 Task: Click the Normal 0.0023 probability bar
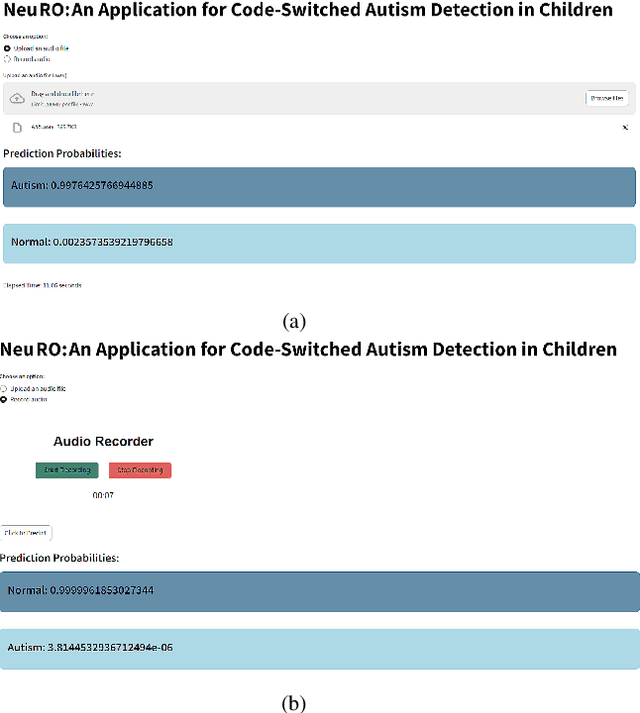(x=319, y=243)
